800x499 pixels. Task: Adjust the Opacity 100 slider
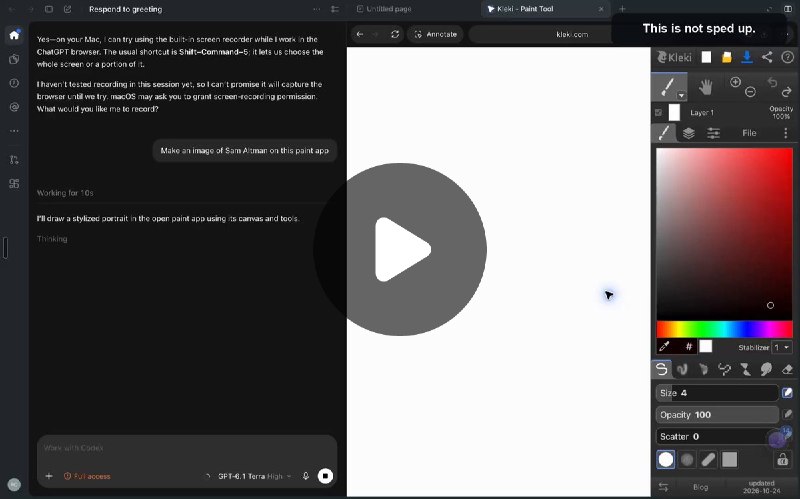pyautogui.click(x=717, y=415)
